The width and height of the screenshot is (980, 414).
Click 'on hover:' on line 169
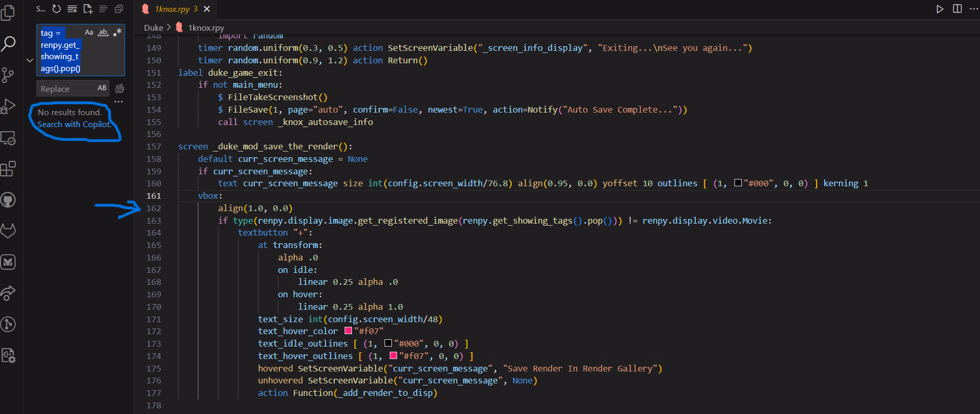[300, 294]
